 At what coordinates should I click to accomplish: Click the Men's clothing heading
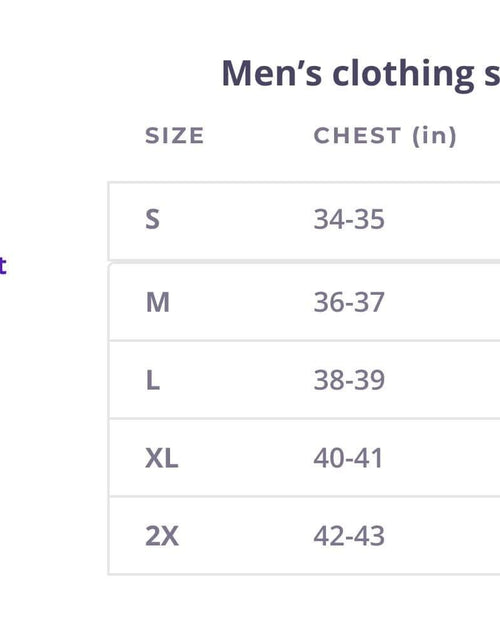361,74
